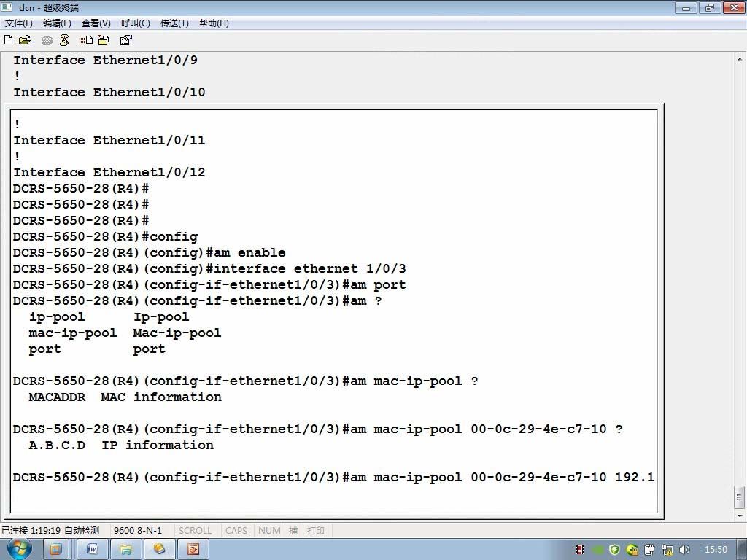Click the SCROLL status indicator
The height and width of the screenshot is (560, 747).
tap(195, 531)
